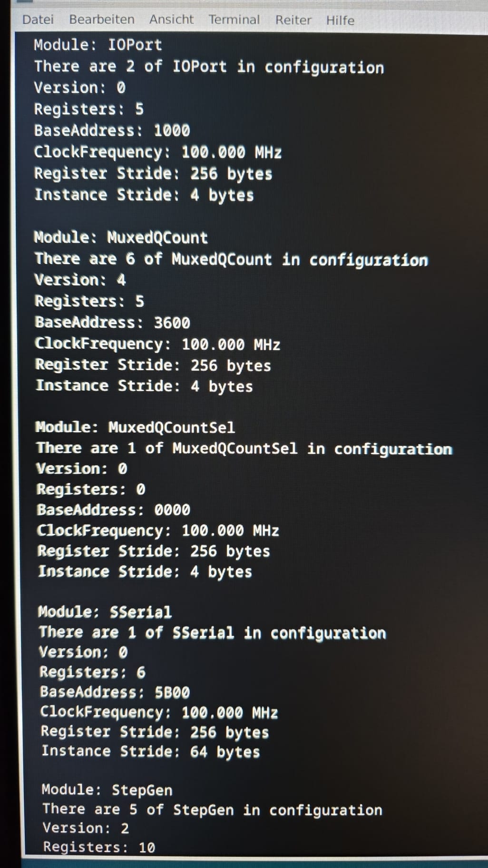Click the 'Module: IOPort' line
This screenshot has height=868, width=488.
coord(98,45)
